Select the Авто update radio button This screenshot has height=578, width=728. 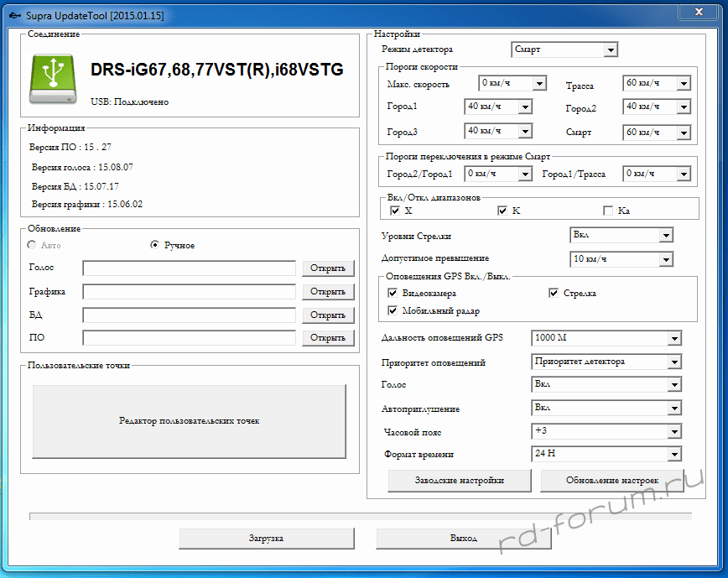(32, 245)
